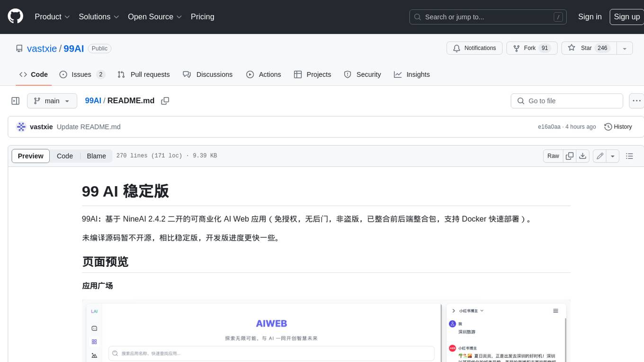Click the Sign up button
644x362 pixels.
click(x=626, y=17)
